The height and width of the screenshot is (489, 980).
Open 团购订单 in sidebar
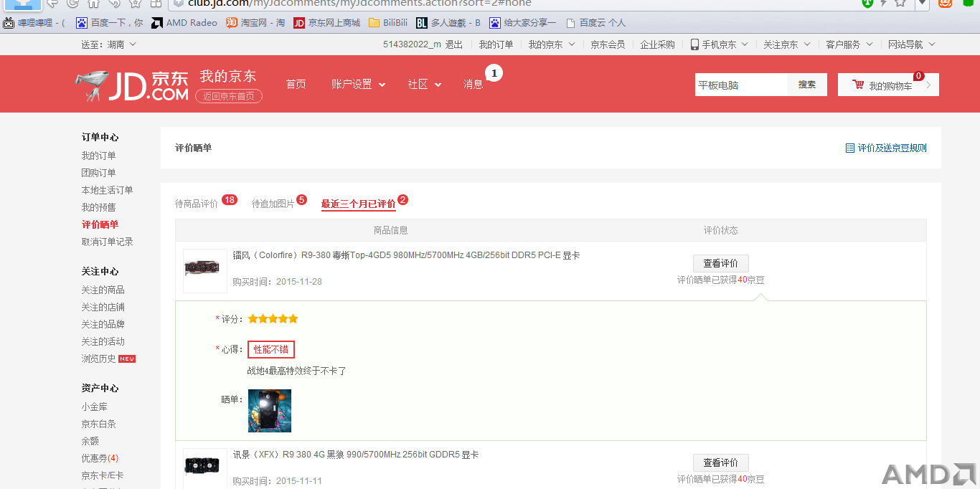click(99, 173)
